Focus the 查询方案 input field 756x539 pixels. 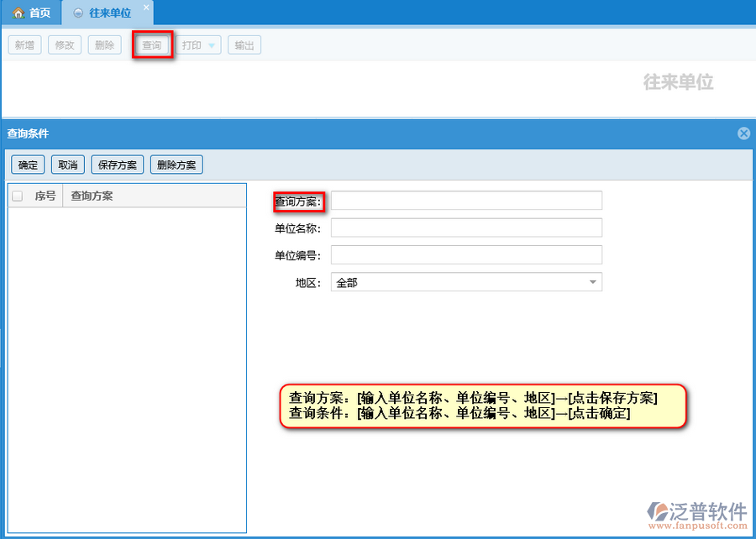(466, 201)
